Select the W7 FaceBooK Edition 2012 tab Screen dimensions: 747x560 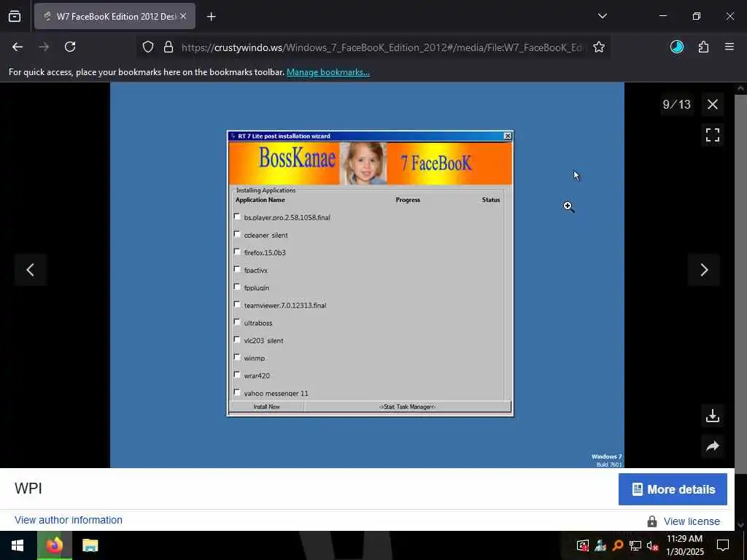[115, 16]
